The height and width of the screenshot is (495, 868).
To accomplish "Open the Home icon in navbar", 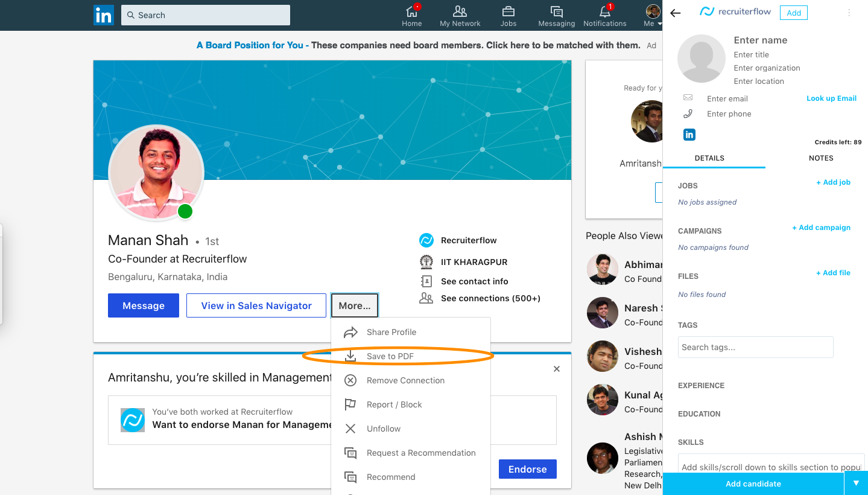I will click(x=412, y=11).
